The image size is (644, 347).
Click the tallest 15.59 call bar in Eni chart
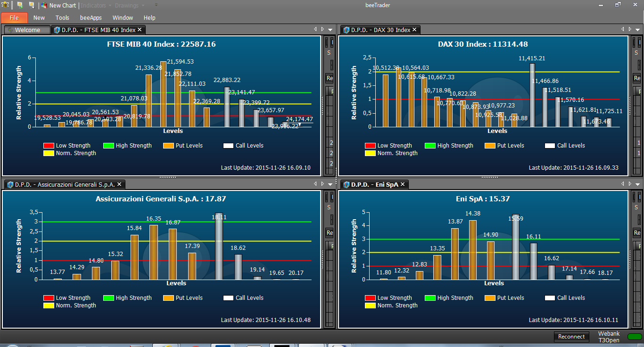tap(516, 247)
